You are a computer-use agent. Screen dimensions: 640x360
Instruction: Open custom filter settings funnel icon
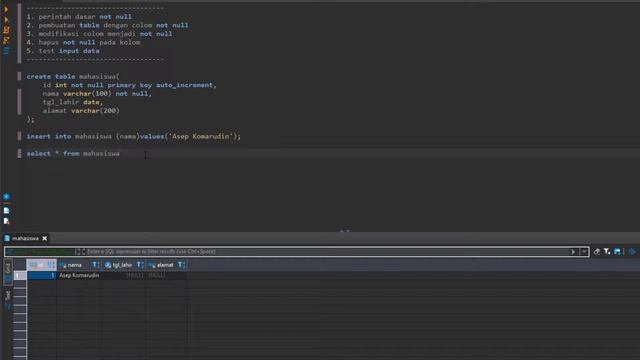click(607, 252)
